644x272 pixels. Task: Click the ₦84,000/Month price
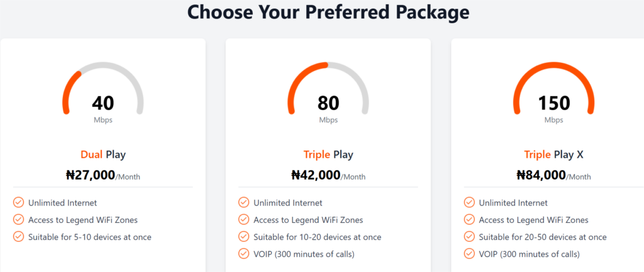(x=553, y=176)
